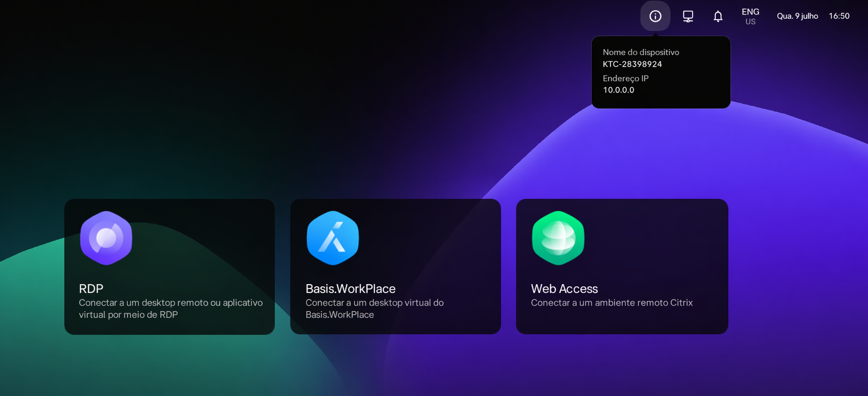This screenshot has height=396, width=868.
Task: Click description about desktop virtual do Basis.WorkPlace
Action: tap(374, 309)
